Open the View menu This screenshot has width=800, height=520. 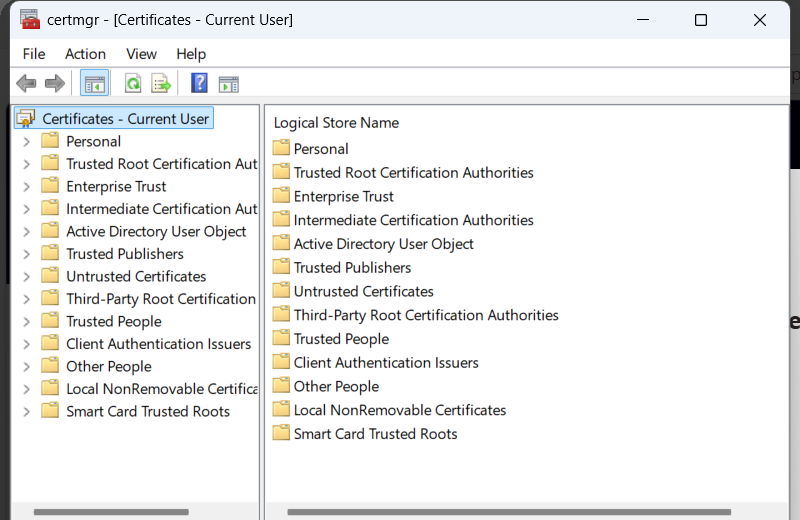[x=141, y=54]
